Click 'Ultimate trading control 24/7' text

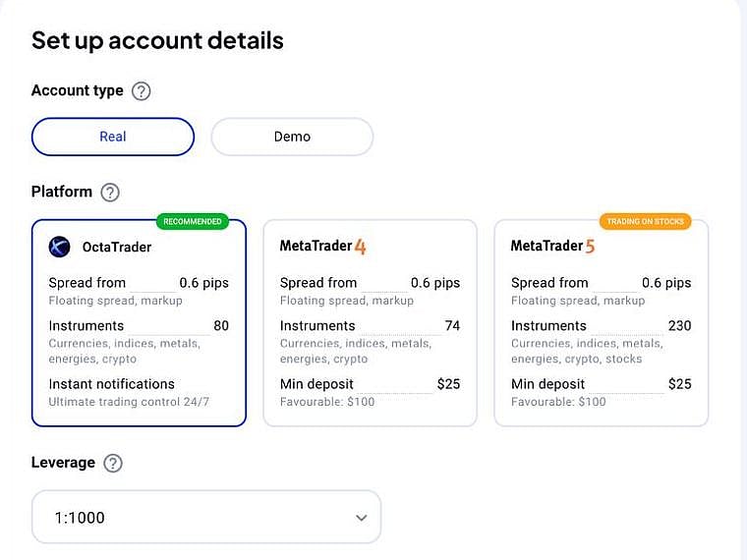click(129, 402)
